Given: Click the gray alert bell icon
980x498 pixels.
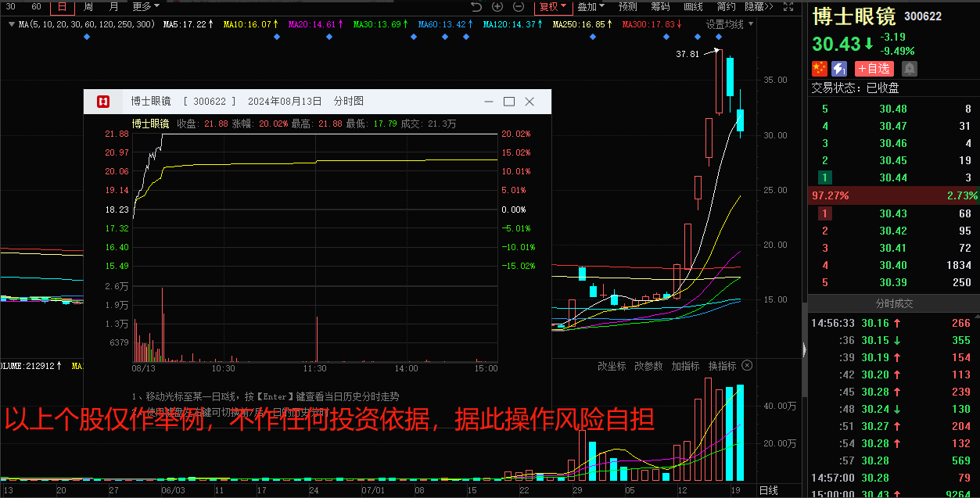Looking at the screenshot, I should (x=910, y=68).
